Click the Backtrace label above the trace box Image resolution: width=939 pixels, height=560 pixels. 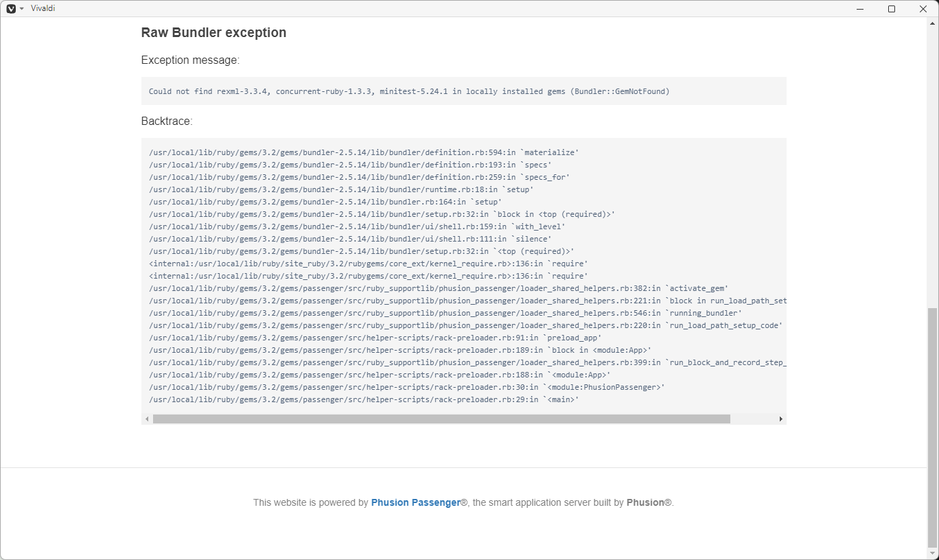click(165, 121)
